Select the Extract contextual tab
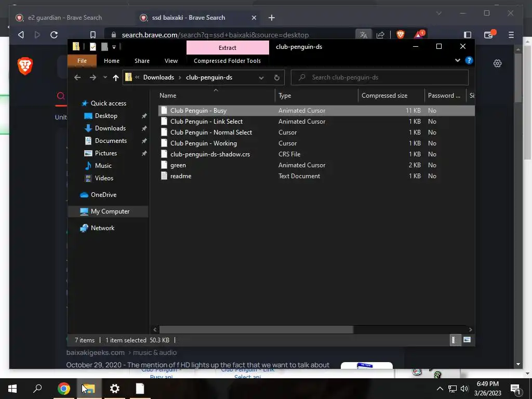The image size is (532, 399). 228,48
